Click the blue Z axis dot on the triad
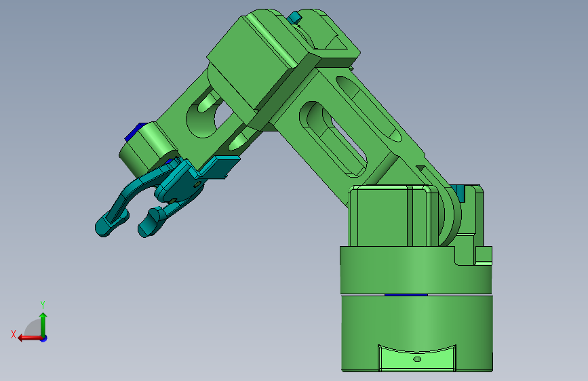This screenshot has height=381, width=588. pyautogui.click(x=44, y=338)
